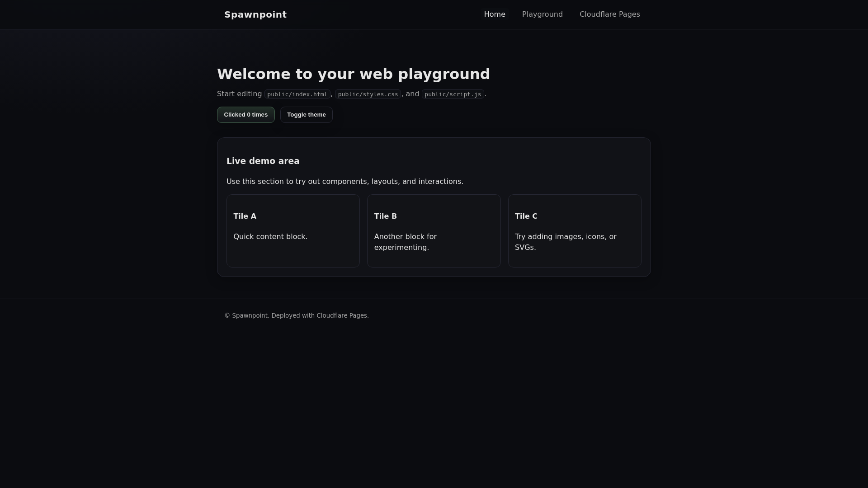Click the Spawnpoint site logo
This screenshot has height=488, width=868.
[x=255, y=14]
